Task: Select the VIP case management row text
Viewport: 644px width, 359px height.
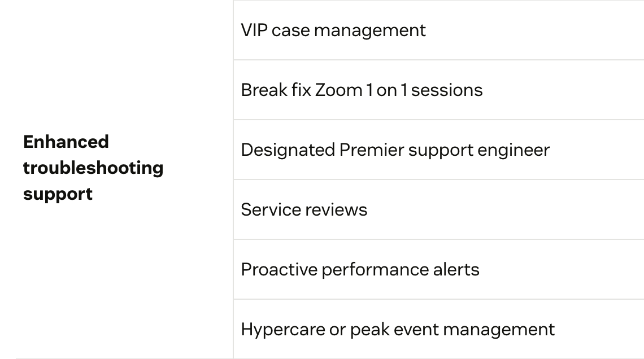Action: (x=333, y=30)
